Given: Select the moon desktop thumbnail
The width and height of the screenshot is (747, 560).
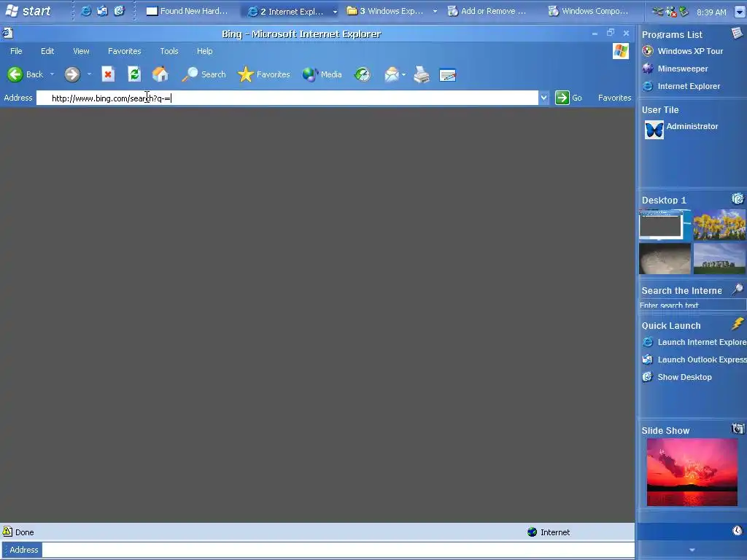Looking at the screenshot, I should click(x=665, y=259).
